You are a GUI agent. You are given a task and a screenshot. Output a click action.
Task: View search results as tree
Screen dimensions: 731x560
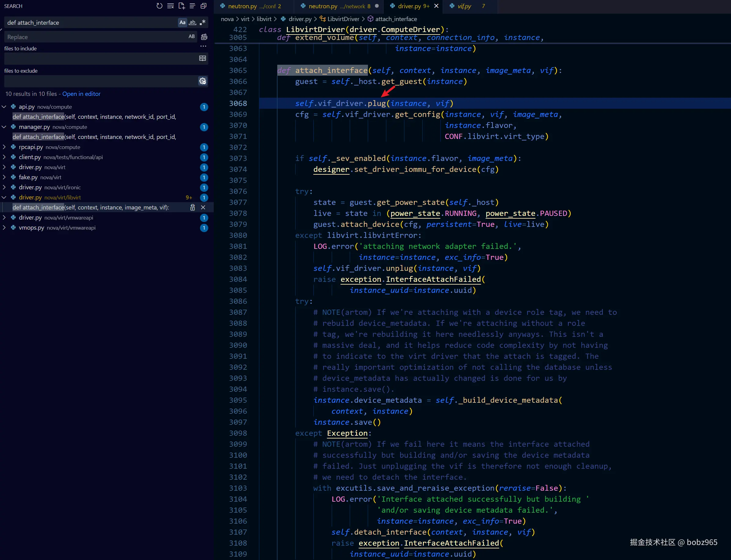click(192, 6)
